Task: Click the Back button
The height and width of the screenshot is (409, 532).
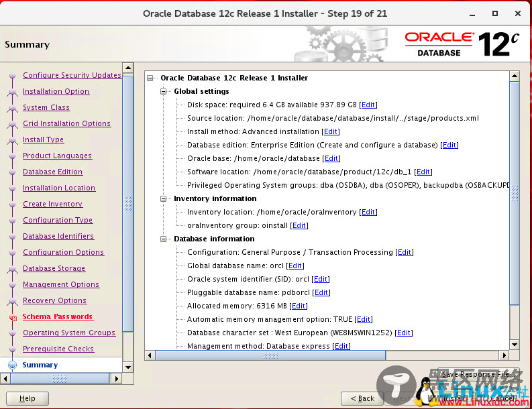Action: point(362,398)
